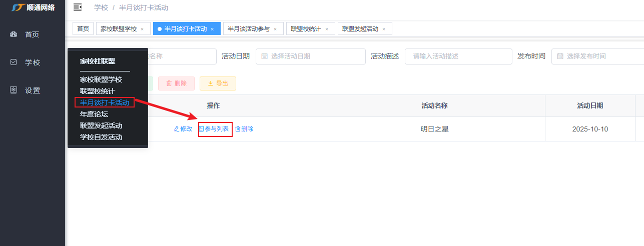Open the 活动日期 date picker
The width and height of the screenshot is (644, 246).
click(x=310, y=56)
